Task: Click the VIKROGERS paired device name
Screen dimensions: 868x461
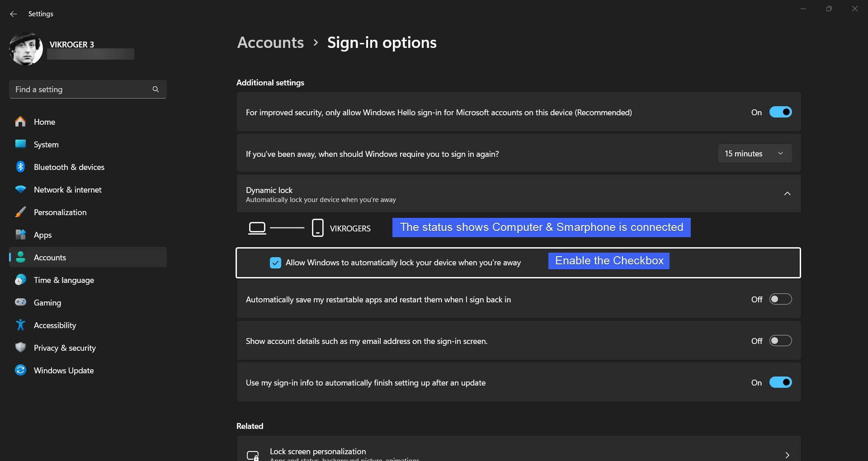Action: tap(350, 228)
